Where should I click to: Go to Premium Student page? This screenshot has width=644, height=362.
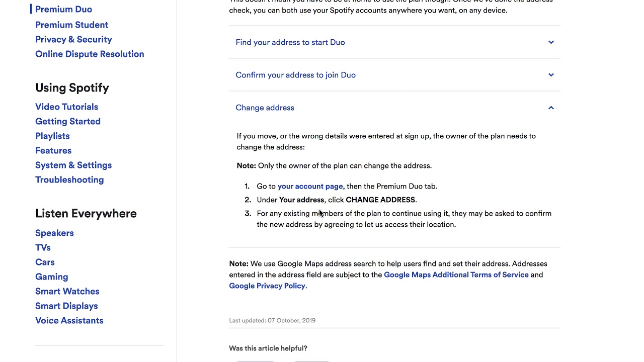point(71,25)
